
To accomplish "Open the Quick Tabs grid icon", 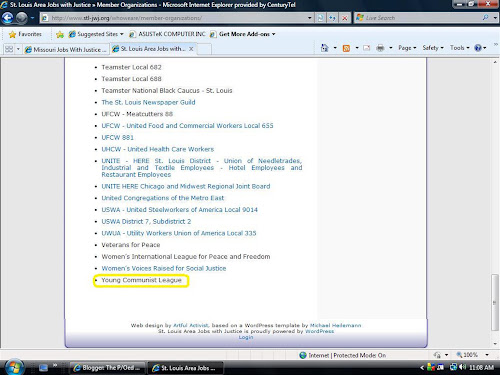I will 9,49.
